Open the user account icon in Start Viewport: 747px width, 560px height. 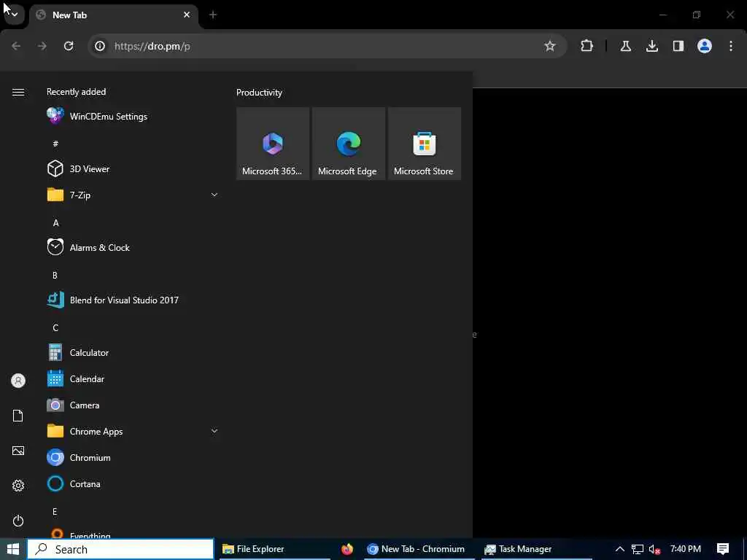point(18,381)
